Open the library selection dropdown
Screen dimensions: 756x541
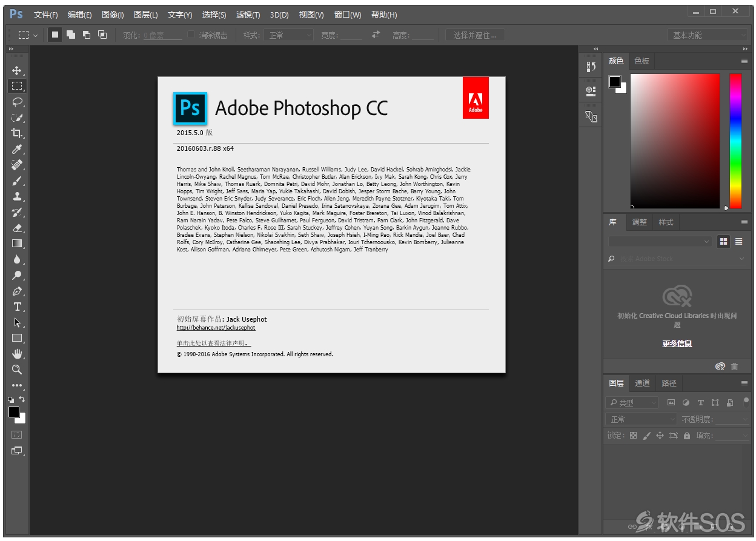point(660,241)
